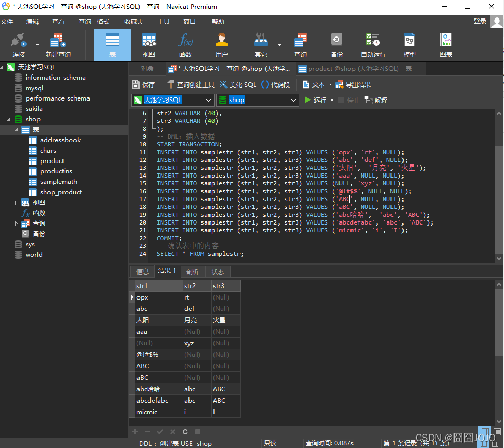Switch to the 状态 status tab
The width and height of the screenshot is (504, 448).
click(x=218, y=271)
